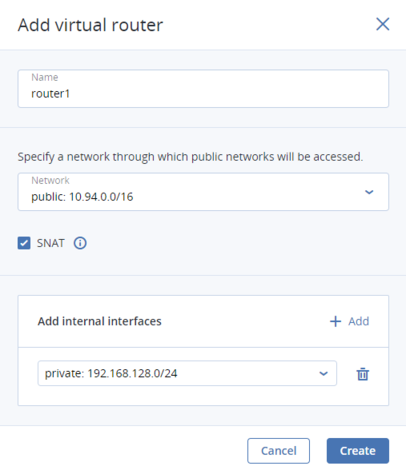Open the SNAT info tooltip icon
Viewport: 406px width, 474px height.
(x=80, y=243)
